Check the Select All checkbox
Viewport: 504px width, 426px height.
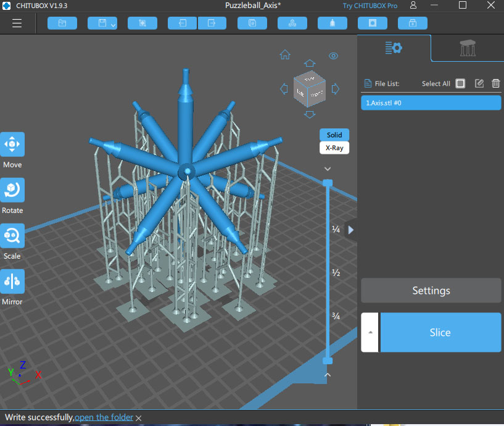[460, 83]
